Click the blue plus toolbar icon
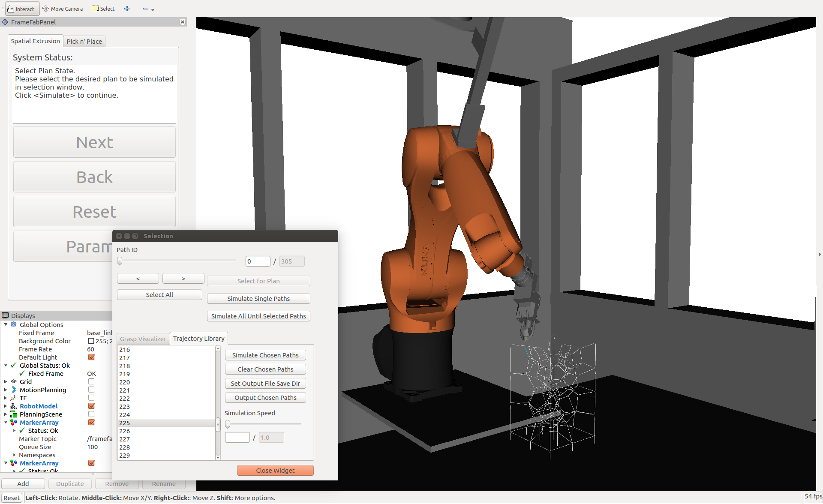The image size is (823, 504). [x=127, y=9]
